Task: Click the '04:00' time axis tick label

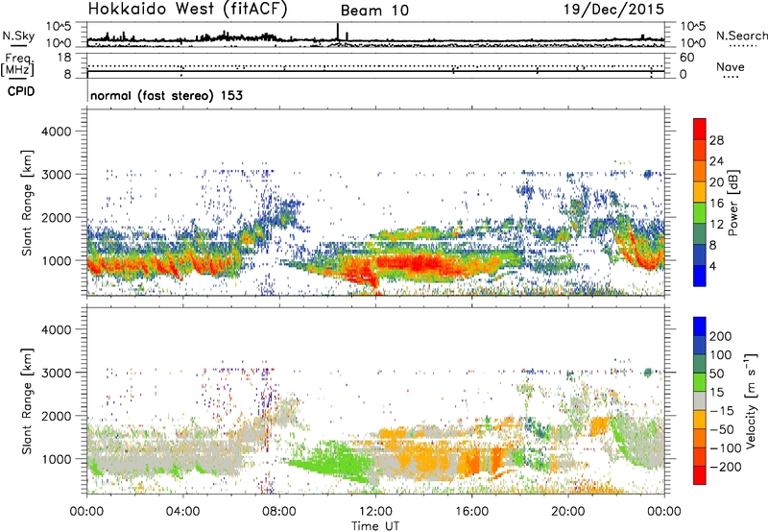Action: tap(183, 512)
